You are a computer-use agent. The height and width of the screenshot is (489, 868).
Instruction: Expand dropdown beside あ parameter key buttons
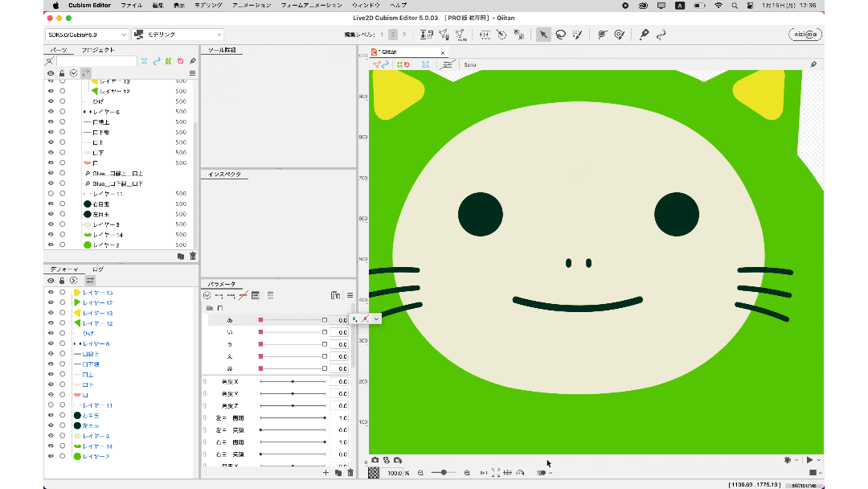(376, 319)
